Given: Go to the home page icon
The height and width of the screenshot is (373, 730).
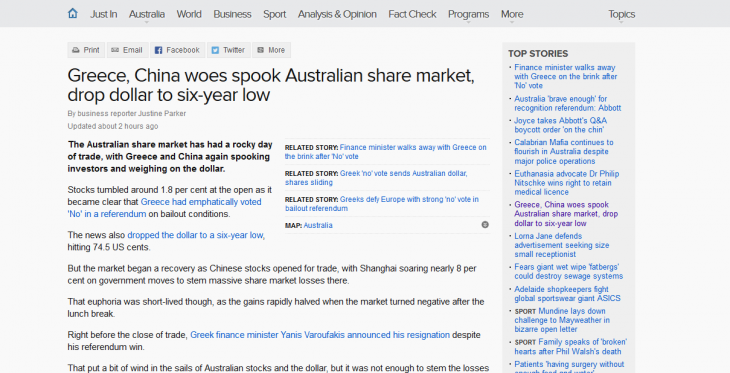Looking at the screenshot, I should (x=73, y=13).
